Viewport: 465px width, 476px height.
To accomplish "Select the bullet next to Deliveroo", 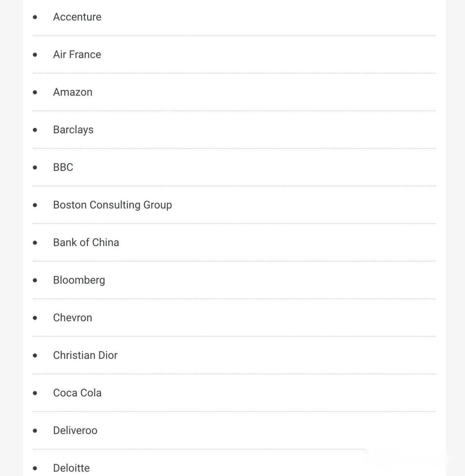I will tap(35, 431).
